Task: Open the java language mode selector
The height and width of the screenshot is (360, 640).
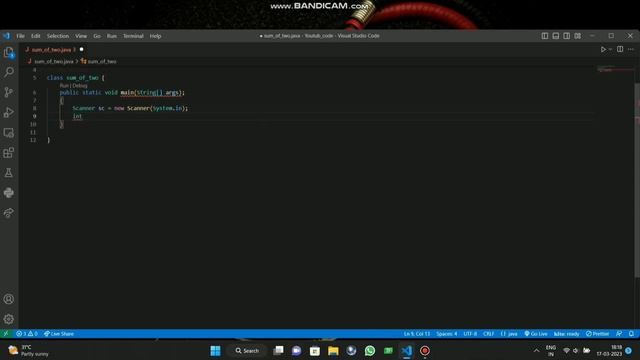Action: 509,334
